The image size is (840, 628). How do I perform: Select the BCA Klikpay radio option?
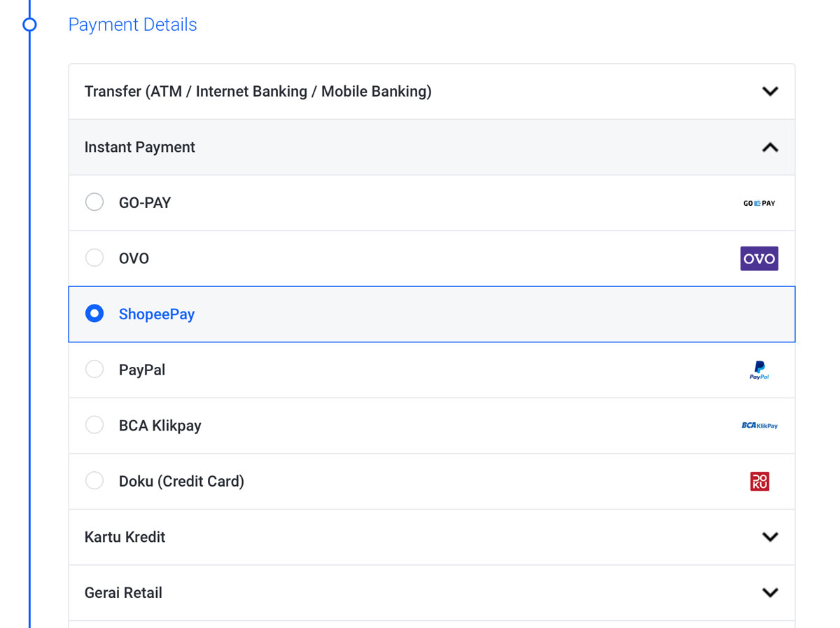click(94, 425)
